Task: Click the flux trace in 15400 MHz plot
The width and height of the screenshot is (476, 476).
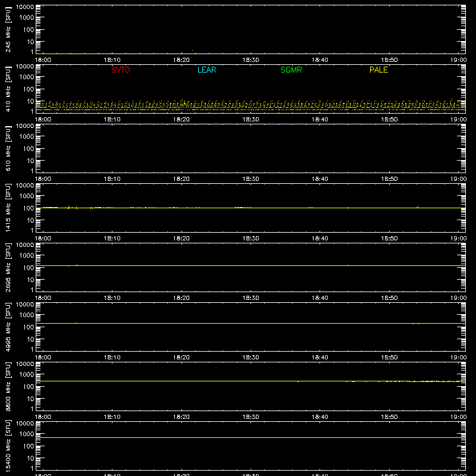Action: tap(250, 437)
